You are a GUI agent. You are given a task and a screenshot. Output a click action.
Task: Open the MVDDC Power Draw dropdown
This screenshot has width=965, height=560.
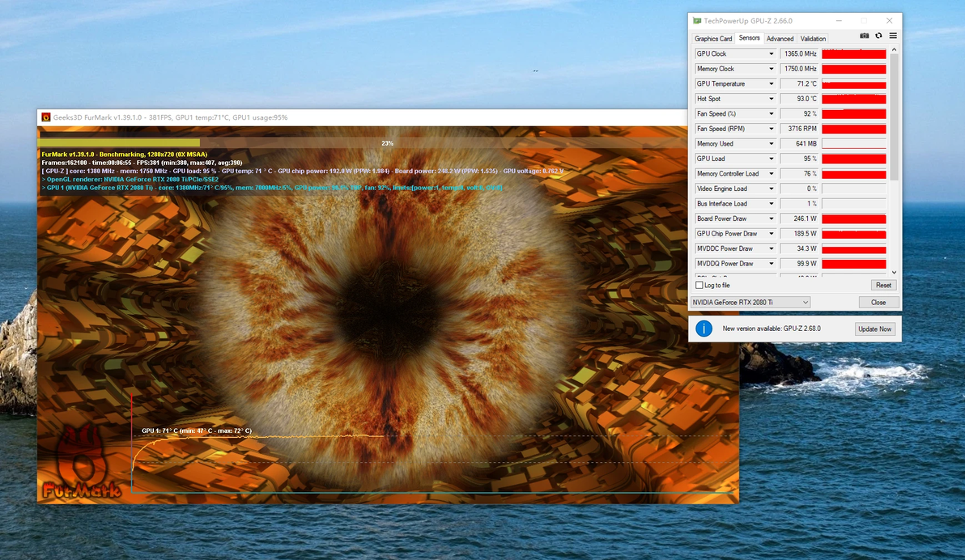(772, 248)
